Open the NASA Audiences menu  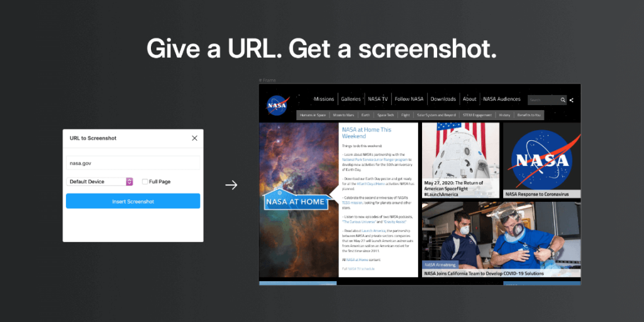pyautogui.click(x=501, y=99)
